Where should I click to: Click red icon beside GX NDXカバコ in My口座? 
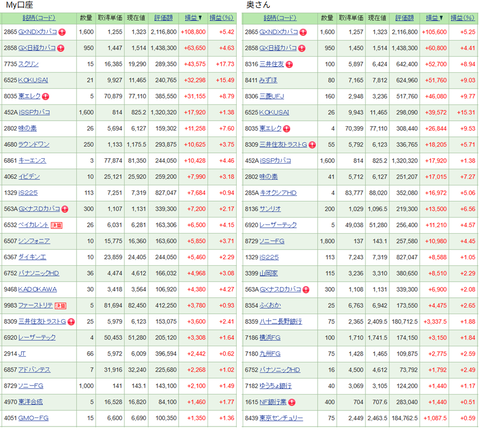click(x=62, y=32)
